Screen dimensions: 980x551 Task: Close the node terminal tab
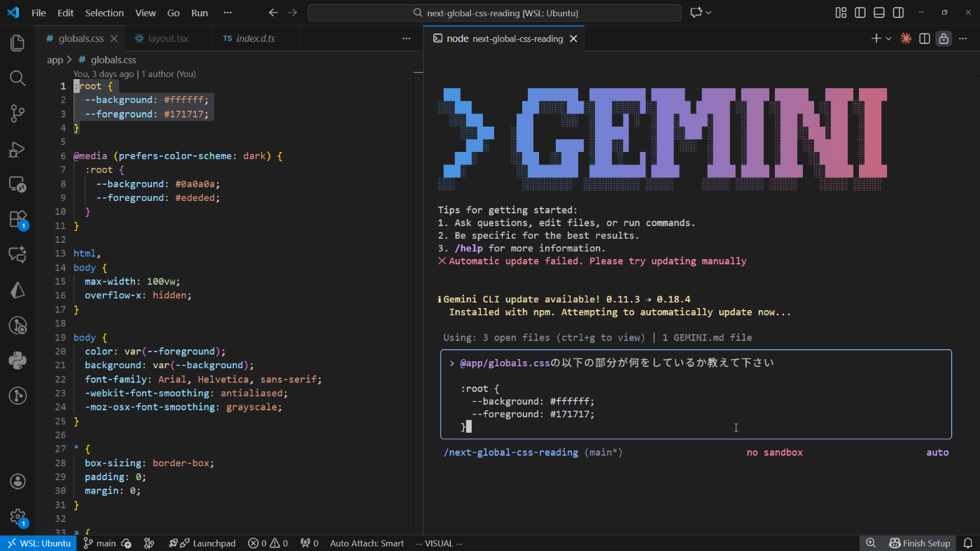(573, 39)
